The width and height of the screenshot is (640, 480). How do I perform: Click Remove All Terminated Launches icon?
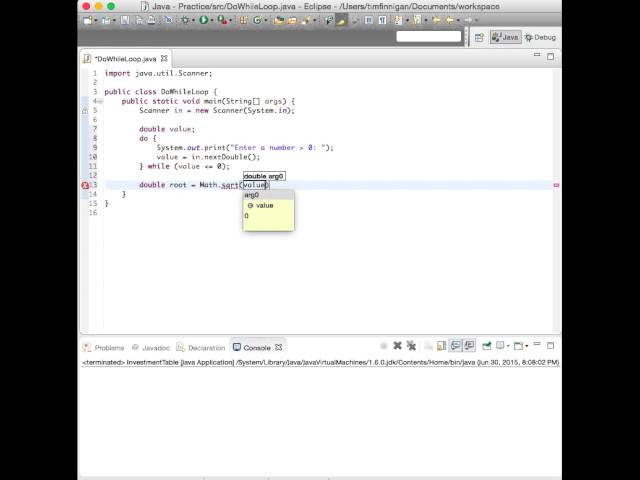[411, 346]
